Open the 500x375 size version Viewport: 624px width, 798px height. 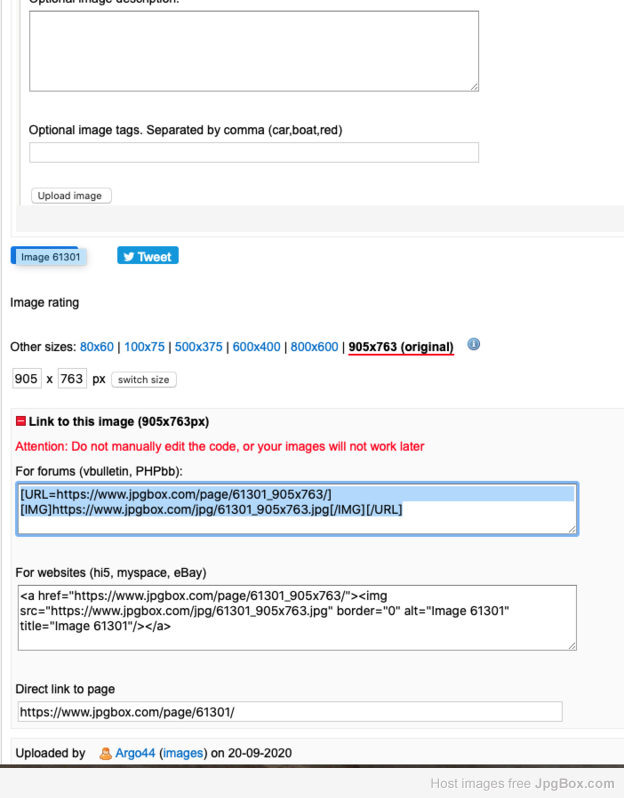tap(198, 347)
